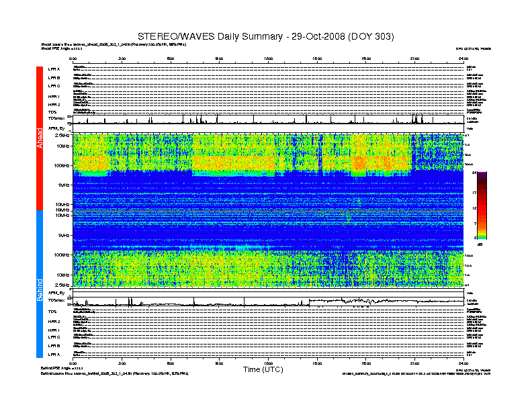
Task: Click the 2.5kHz label on Behind spectrogram
Action: [62, 285]
